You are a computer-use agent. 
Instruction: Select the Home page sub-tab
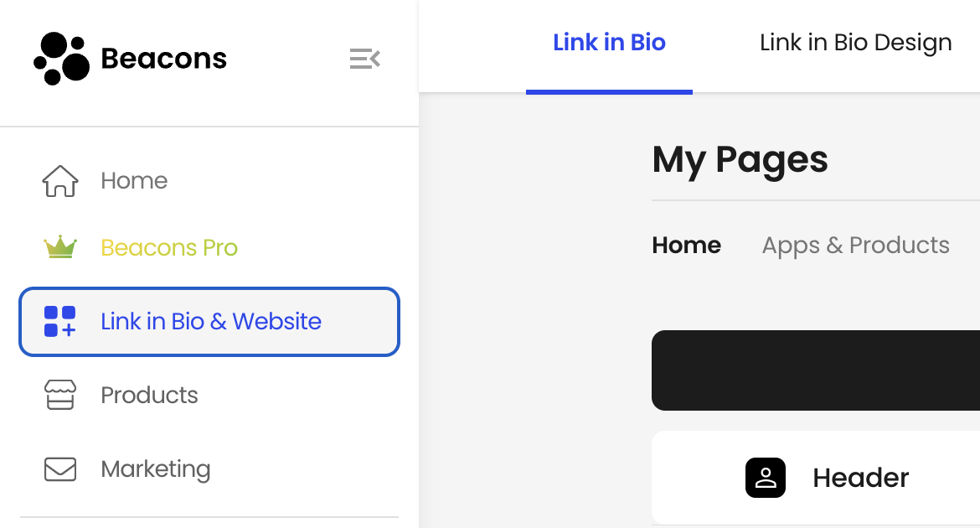point(686,246)
